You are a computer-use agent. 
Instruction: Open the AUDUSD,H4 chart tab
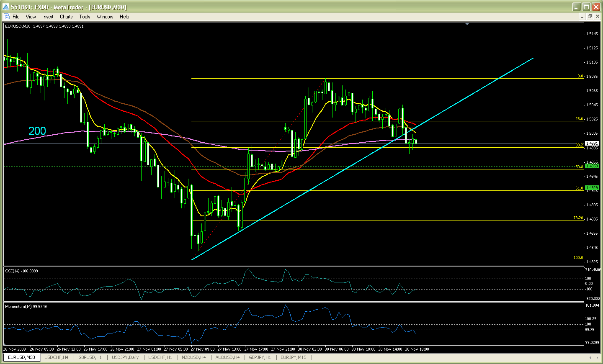(x=227, y=357)
